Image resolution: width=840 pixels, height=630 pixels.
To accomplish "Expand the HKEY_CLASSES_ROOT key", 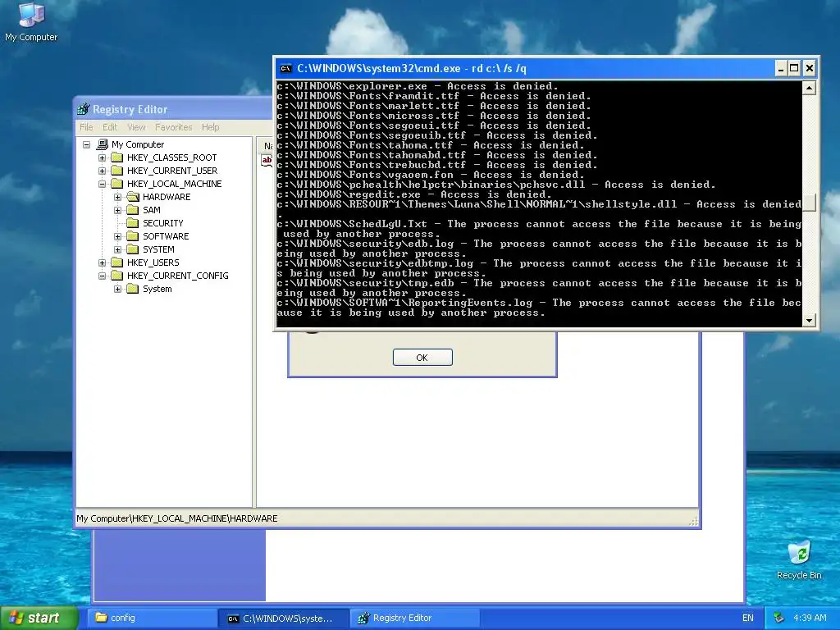I will coord(102,157).
